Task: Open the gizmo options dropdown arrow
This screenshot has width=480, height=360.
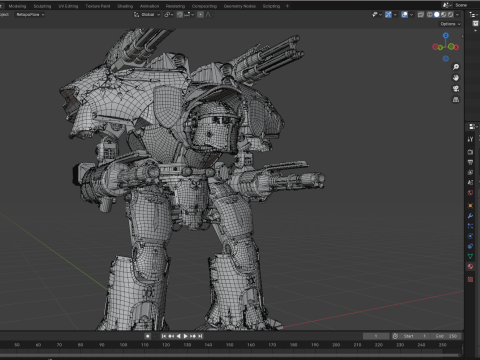Action: click(x=395, y=15)
